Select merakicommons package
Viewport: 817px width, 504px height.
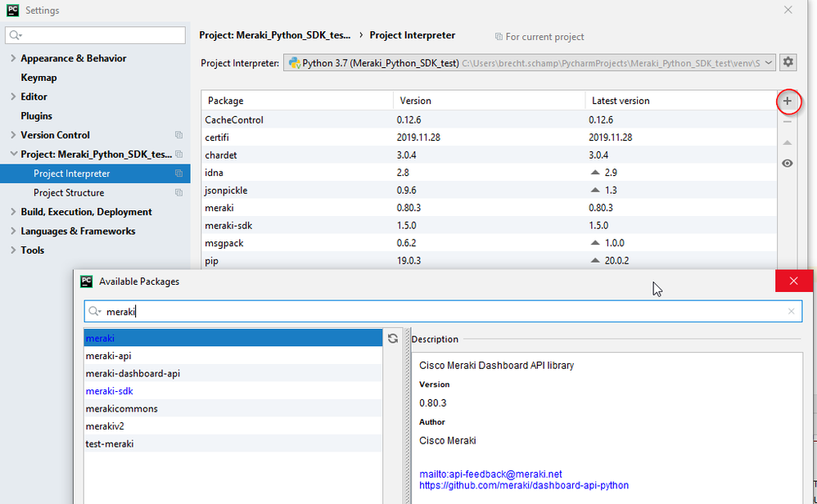click(x=233, y=409)
